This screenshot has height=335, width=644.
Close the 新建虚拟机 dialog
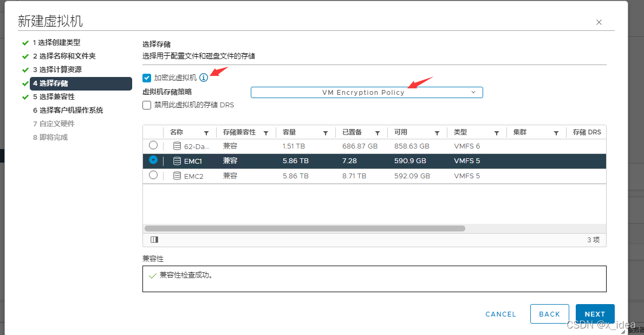click(x=599, y=22)
